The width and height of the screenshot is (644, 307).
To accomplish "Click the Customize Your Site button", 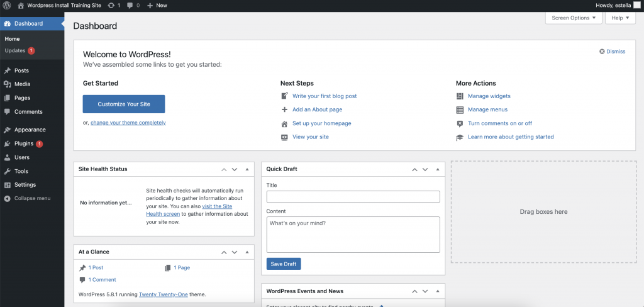I will point(124,104).
